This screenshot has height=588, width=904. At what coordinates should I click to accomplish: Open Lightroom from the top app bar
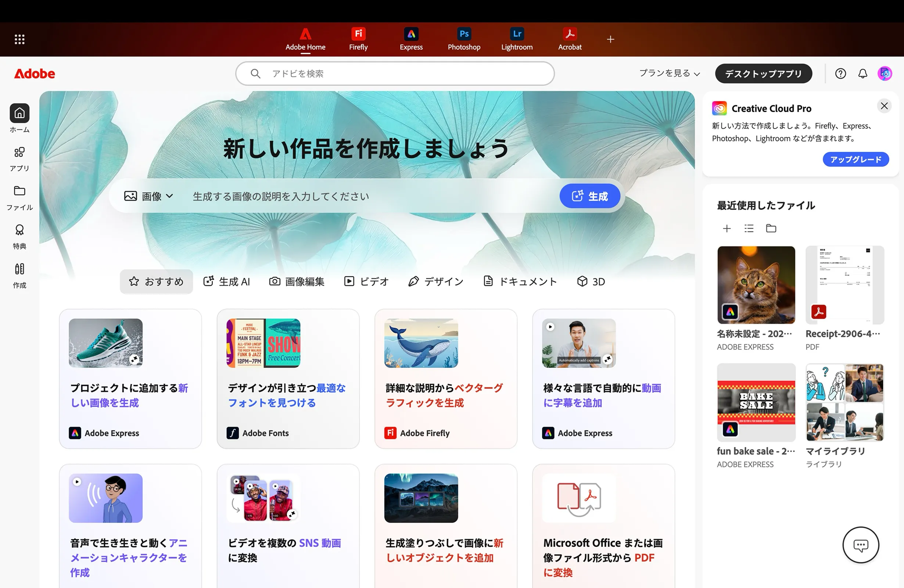pos(517,39)
